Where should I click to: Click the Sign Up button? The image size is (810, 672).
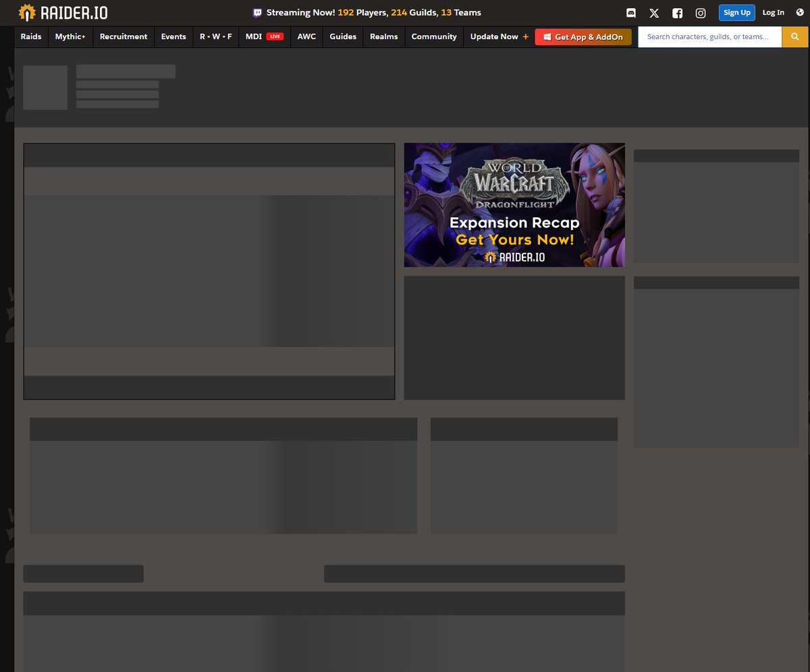737,12
